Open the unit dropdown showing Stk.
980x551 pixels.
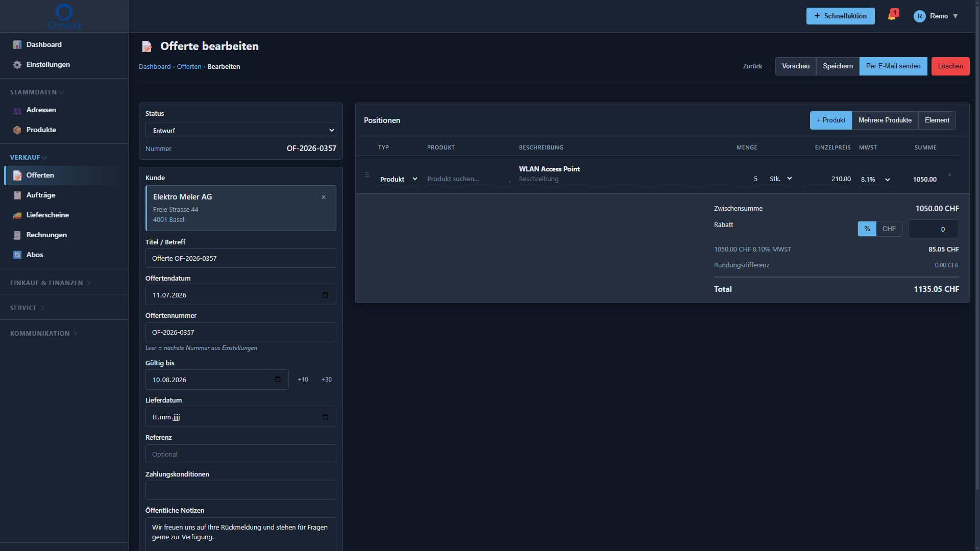point(780,179)
